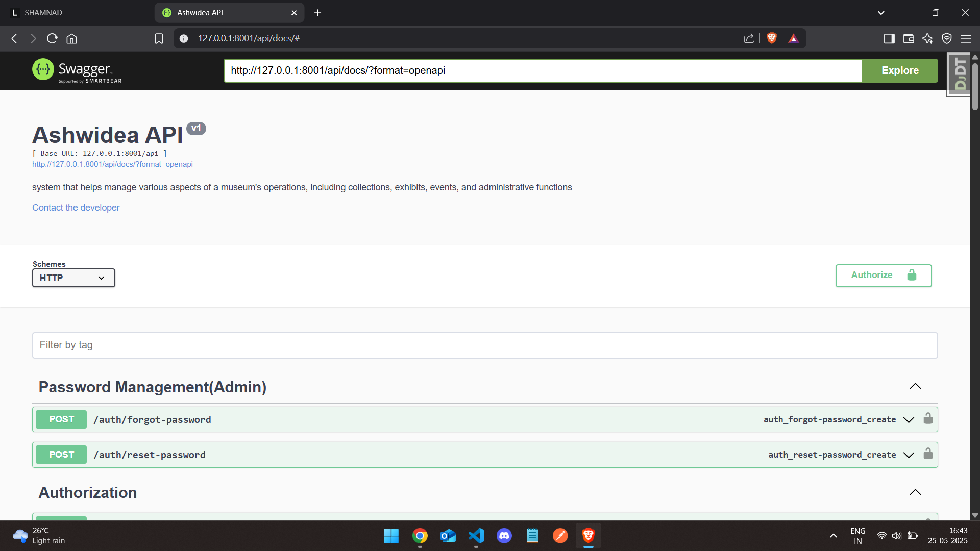
Task: Click the Filter by tag input field
Action: [x=484, y=345]
